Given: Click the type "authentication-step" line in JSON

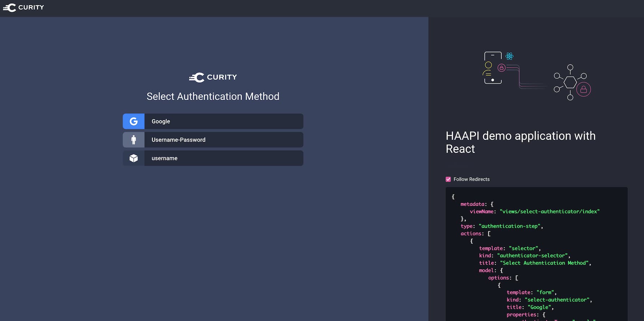Looking at the screenshot, I should 502,226.
